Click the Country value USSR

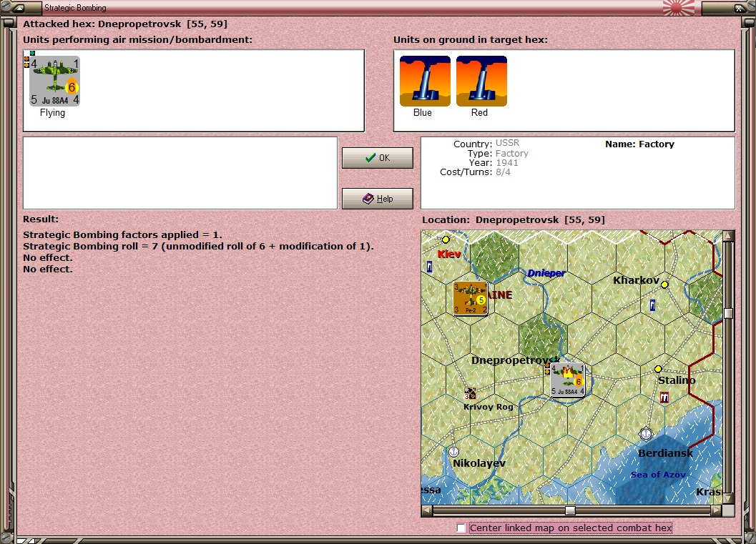pos(507,143)
